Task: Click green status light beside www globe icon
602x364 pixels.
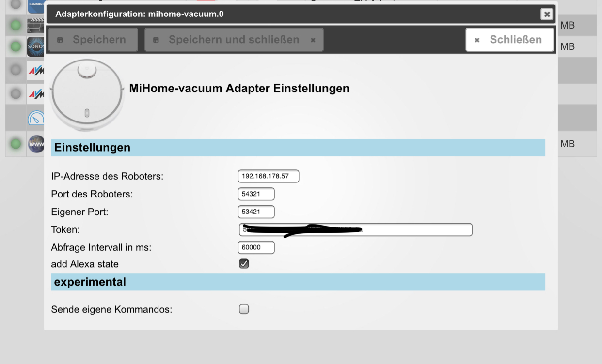Action: 16,144
